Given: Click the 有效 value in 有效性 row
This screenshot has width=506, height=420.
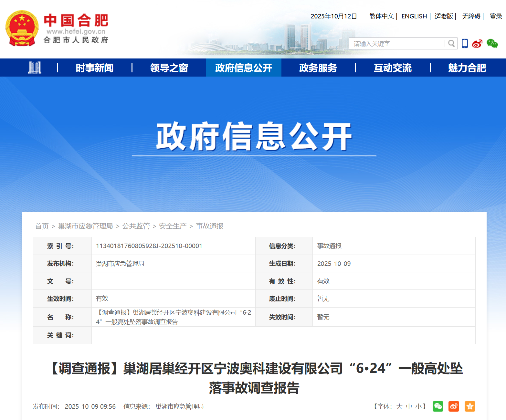Looking at the screenshot, I should coord(323,281).
